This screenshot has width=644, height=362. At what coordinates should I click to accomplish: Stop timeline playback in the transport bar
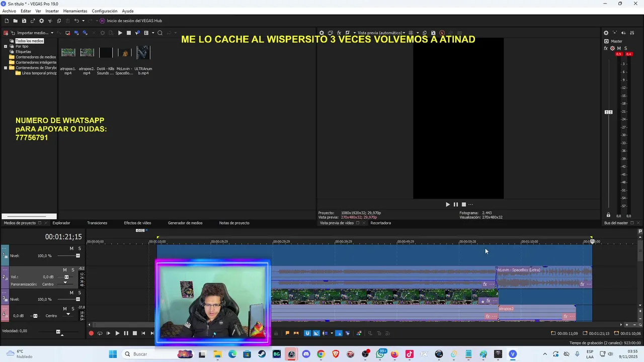tap(134, 333)
